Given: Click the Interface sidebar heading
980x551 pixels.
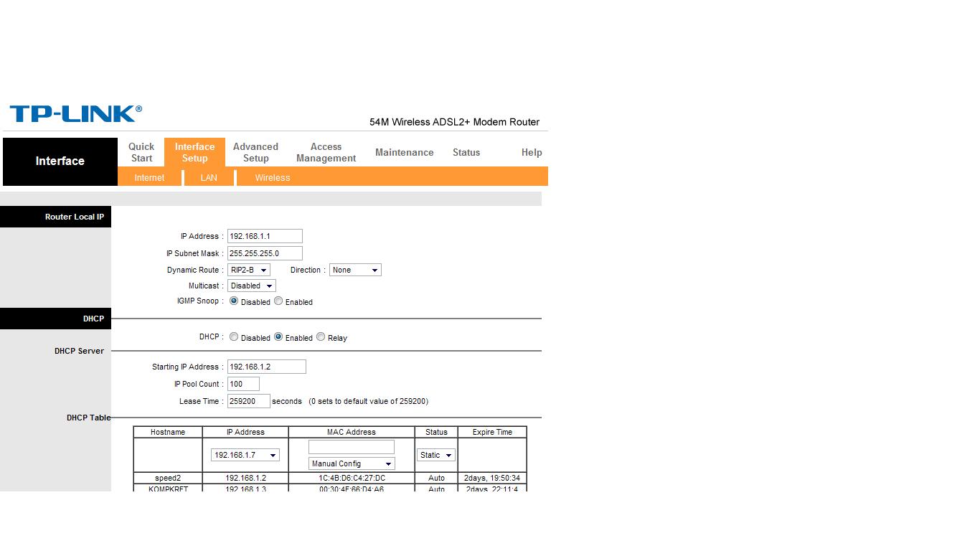Looking at the screenshot, I should [x=60, y=161].
